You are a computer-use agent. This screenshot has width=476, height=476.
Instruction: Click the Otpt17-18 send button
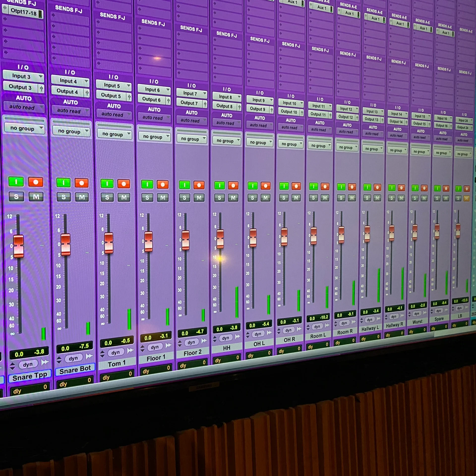coord(24,12)
